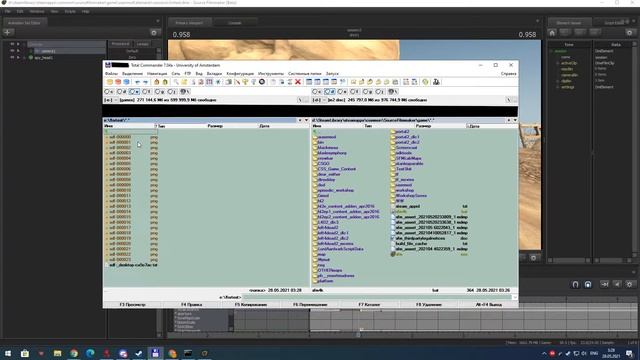Image resolution: width=640 pixels, height=360 pixels.
Task: Open the Навигация menu
Action: pyautogui.click(x=157, y=74)
